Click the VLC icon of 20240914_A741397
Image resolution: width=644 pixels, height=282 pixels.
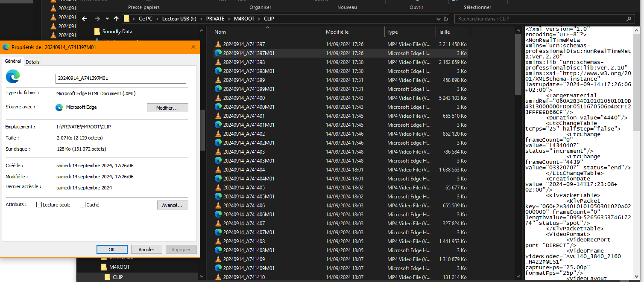click(218, 44)
